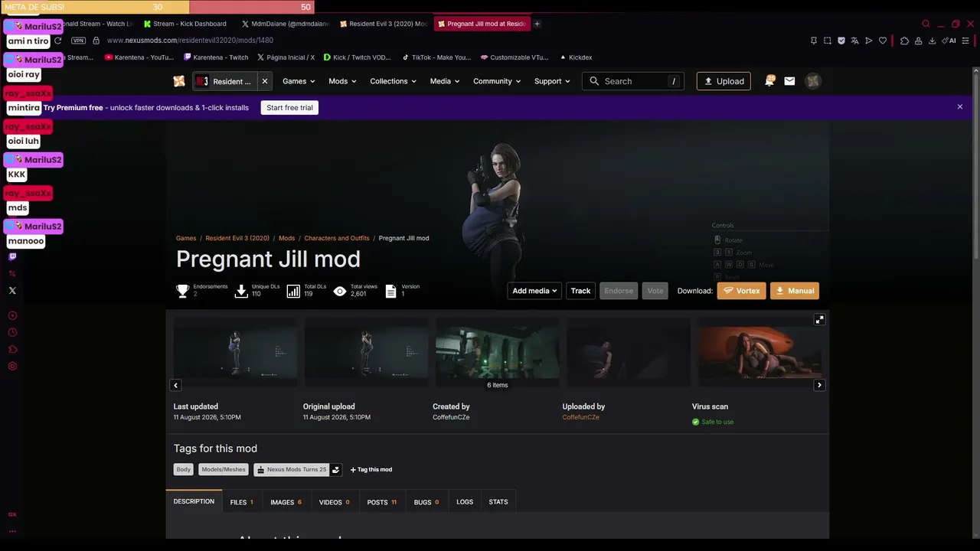Open Characters and Outfits breadcrumb

[x=337, y=238]
